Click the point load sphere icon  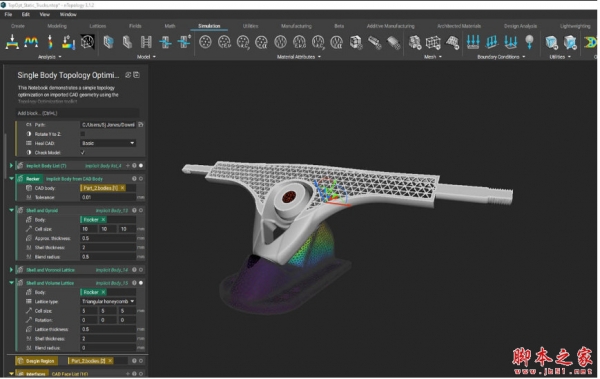[x=530, y=41]
